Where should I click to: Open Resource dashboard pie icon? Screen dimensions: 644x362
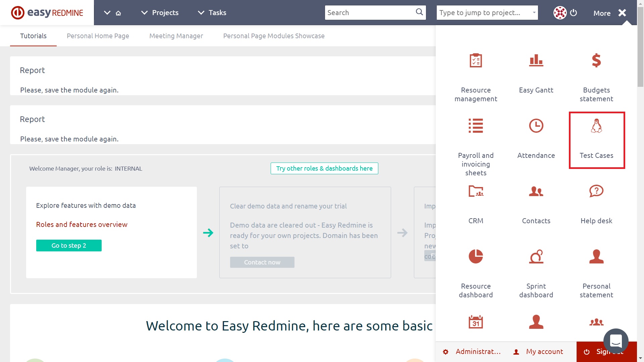pyautogui.click(x=476, y=256)
